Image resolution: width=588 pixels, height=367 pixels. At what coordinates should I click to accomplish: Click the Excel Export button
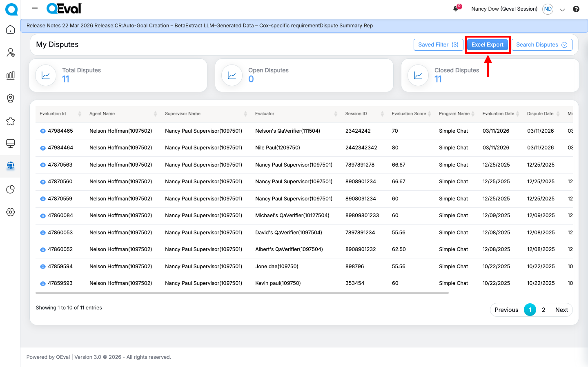click(x=487, y=45)
